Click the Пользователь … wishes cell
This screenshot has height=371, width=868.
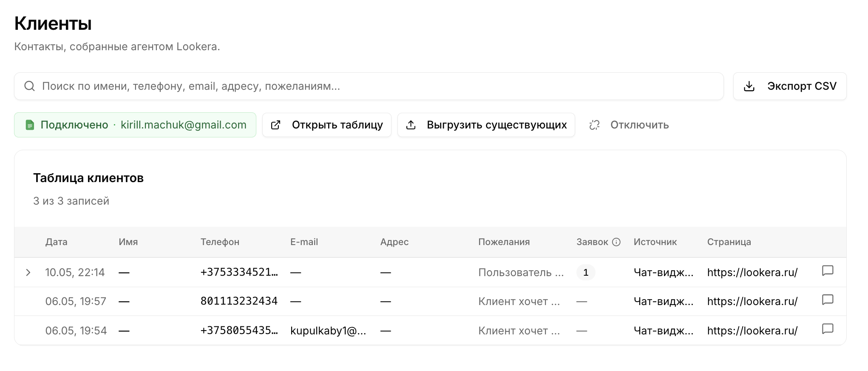[521, 272]
